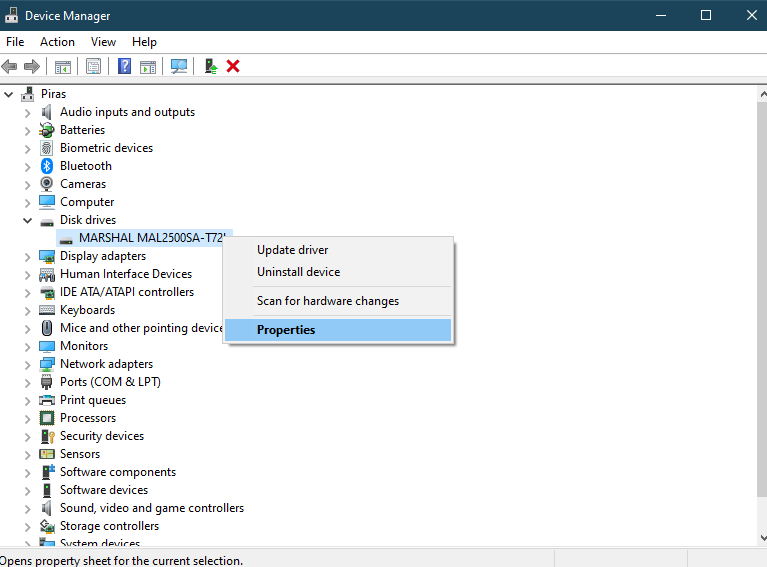
Task: Click the scrollbar down arrow
Action: pyautogui.click(x=763, y=538)
